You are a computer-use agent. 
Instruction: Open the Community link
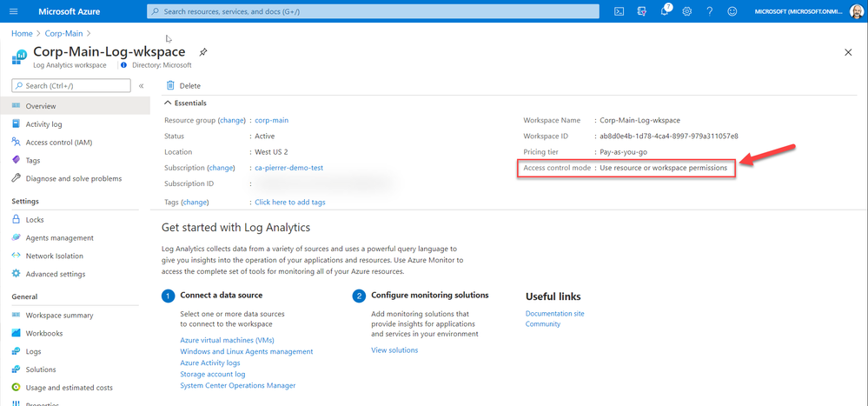coord(542,324)
